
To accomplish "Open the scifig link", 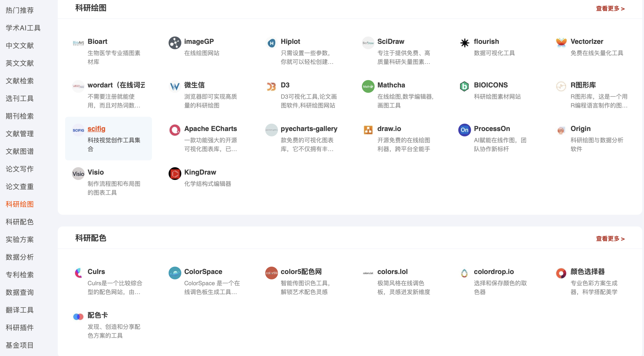I will click(96, 129).
